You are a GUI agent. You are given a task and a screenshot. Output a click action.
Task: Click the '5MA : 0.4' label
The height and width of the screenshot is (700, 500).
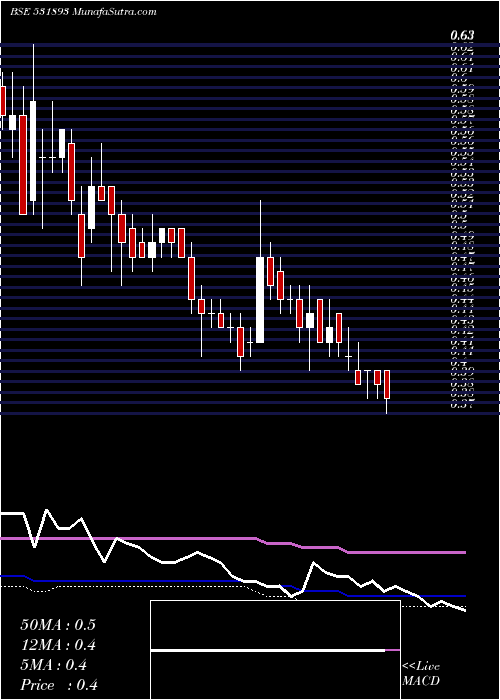(54, 665)
